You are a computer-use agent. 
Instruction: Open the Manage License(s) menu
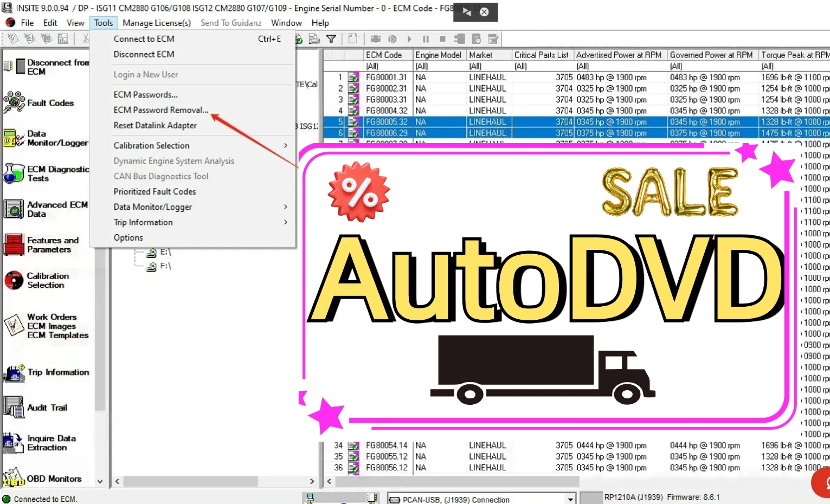click(157, 23)
